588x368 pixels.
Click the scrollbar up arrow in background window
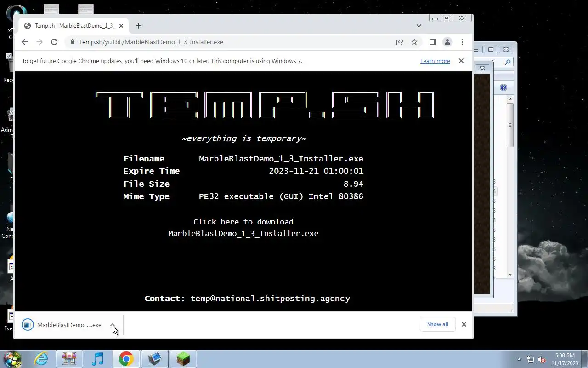[x=510, y=99]
